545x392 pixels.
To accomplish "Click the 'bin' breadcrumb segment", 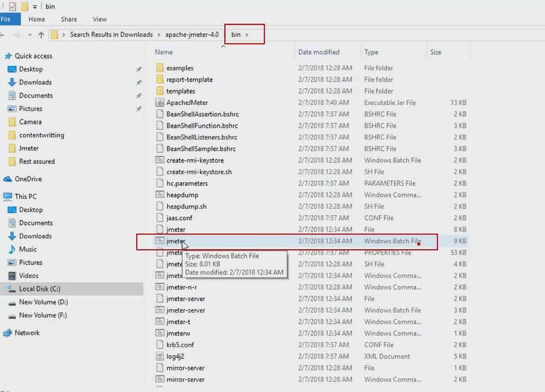I will coord(236,35).
